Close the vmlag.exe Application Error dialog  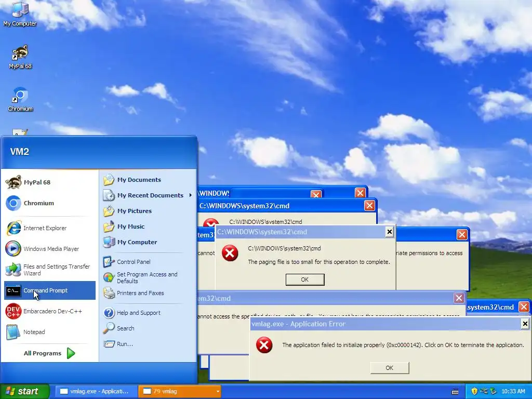coord(525,324)
